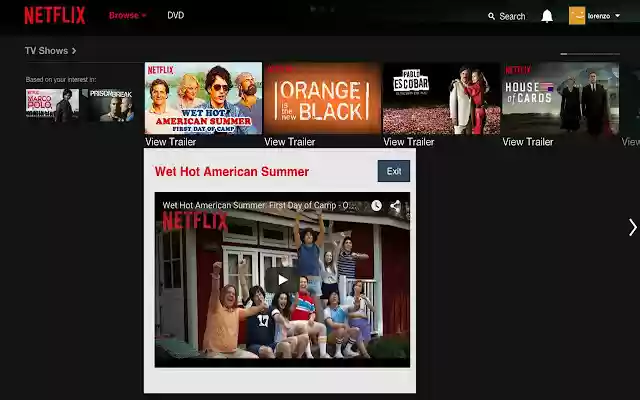Click the Watch Later clock icon
The width and height of the screenshot is (640, 400).
[376, 205]
